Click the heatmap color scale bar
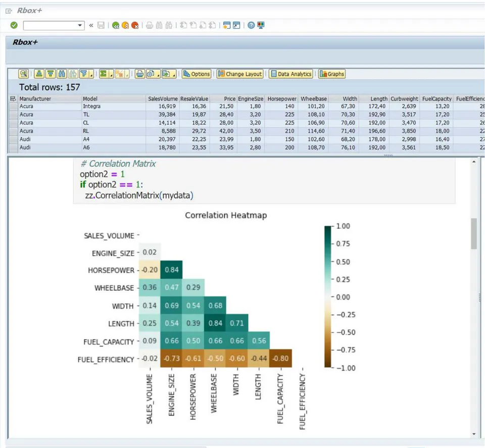485x448 pixels. [x=327, y=297]
